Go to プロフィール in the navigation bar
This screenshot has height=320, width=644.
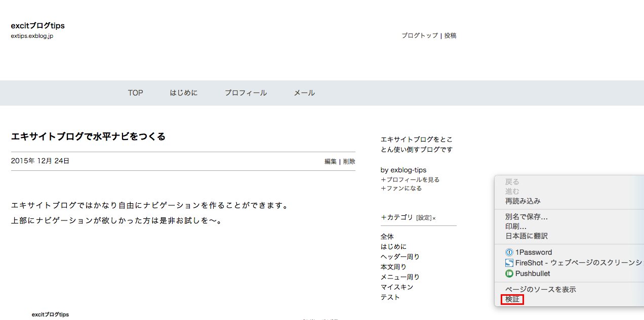246,93
